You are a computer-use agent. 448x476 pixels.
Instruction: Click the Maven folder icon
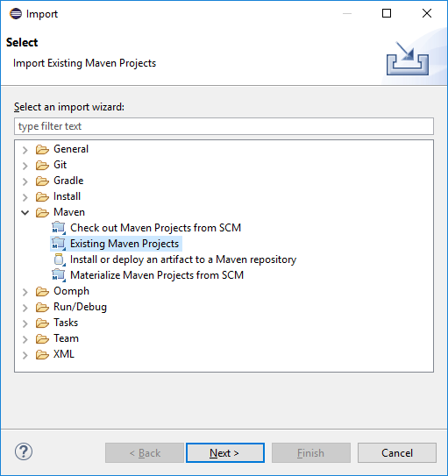[42, 212]
